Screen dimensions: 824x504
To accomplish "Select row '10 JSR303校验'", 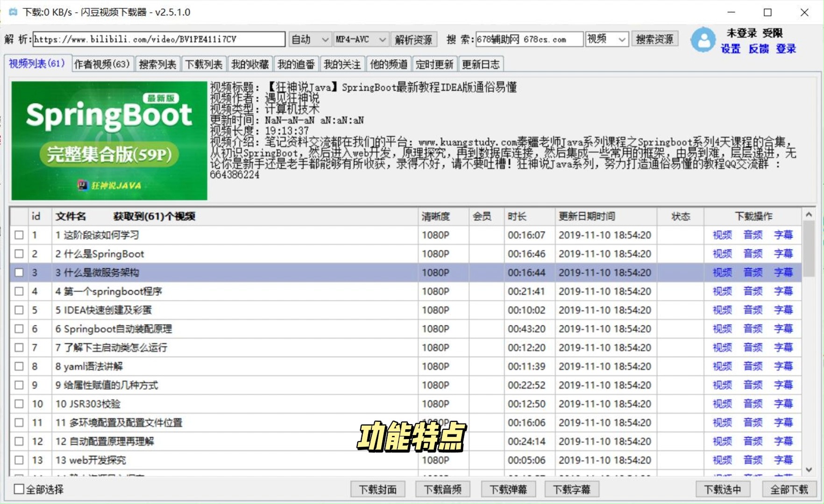I will 405,404.
